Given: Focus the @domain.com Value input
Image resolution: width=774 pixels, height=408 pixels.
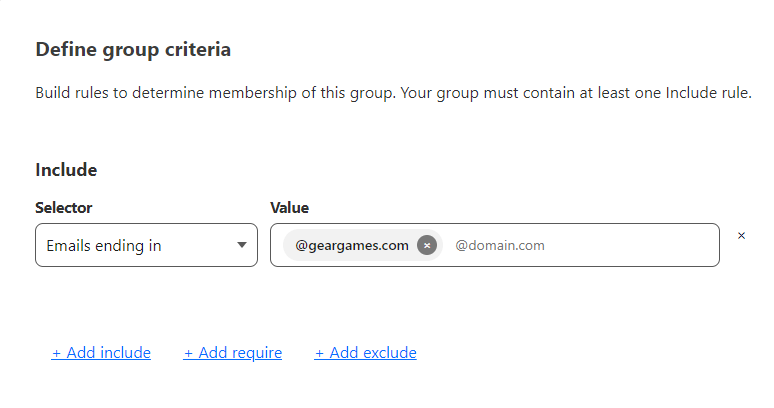Looking at the screenshot, I should (x=500, y=245).
